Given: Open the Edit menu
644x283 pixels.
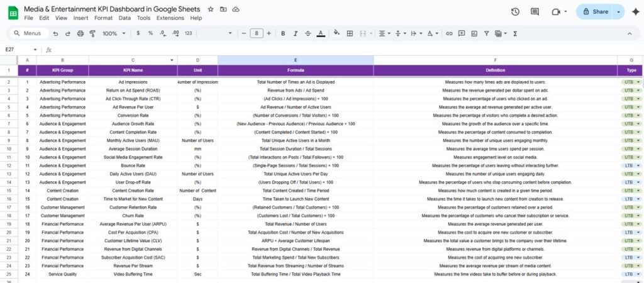Looking at the screenshot, I should pyautogui.click(x=44, y=18).
